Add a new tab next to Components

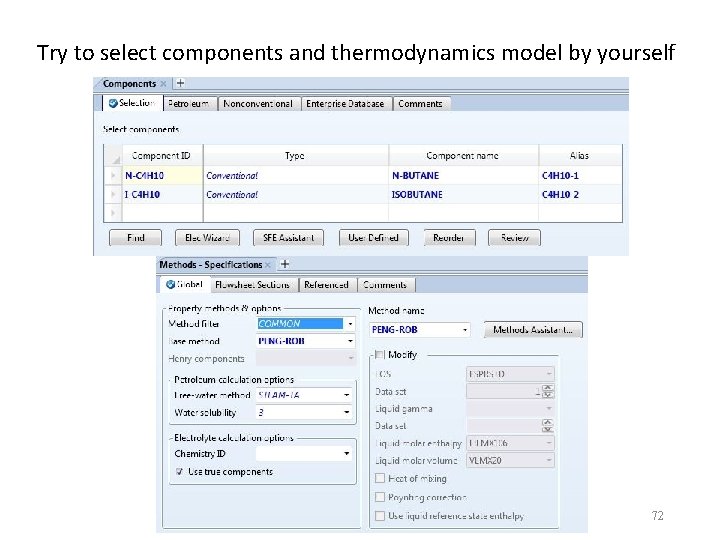[180, 84]
